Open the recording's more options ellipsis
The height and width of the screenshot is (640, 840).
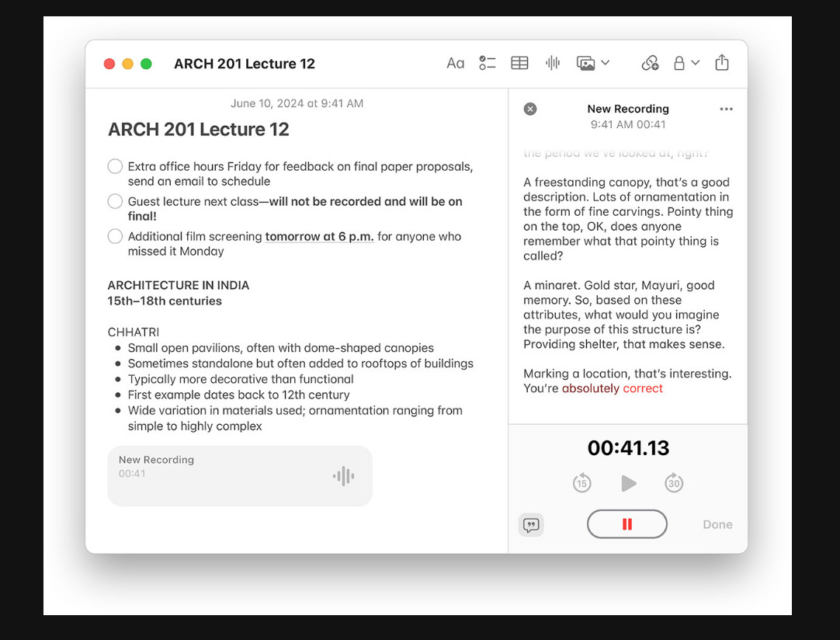[x=726, y=110]
